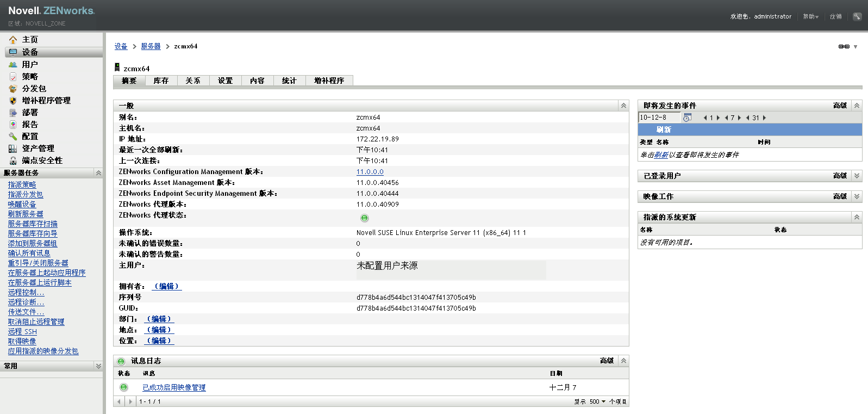Viewport: 868px width, 414px height.
Task: Click 编辑 link next to 拥有者
Action: pyautogui.click(x=166, y=286)
